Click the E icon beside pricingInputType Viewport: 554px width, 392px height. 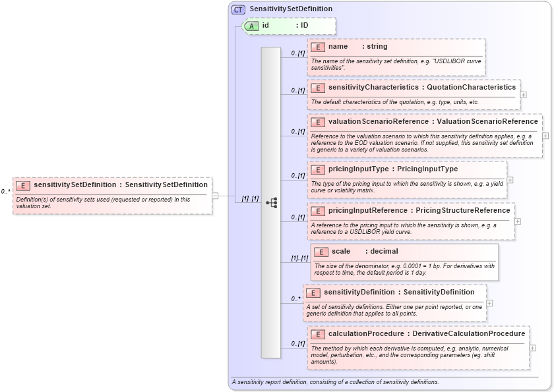(317, 169)
